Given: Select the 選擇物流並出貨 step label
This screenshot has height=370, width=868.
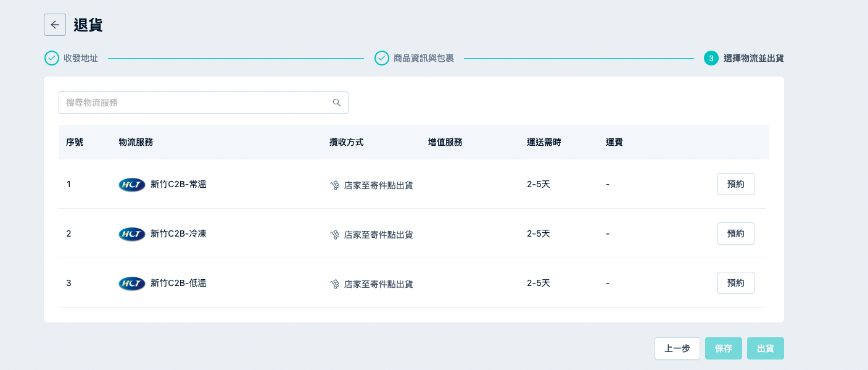Looking at the screenshot, I should (x=754, y=58).
